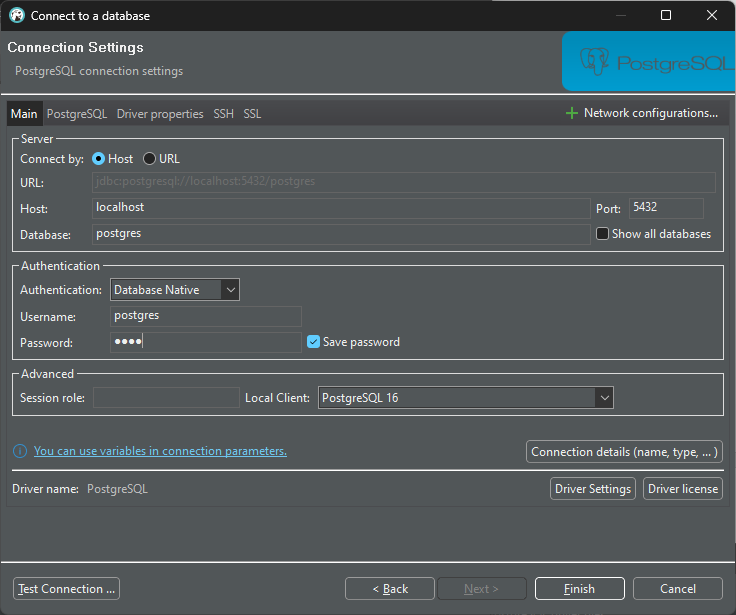
Task: Select the URL radio button
Action: click(149, 159)
